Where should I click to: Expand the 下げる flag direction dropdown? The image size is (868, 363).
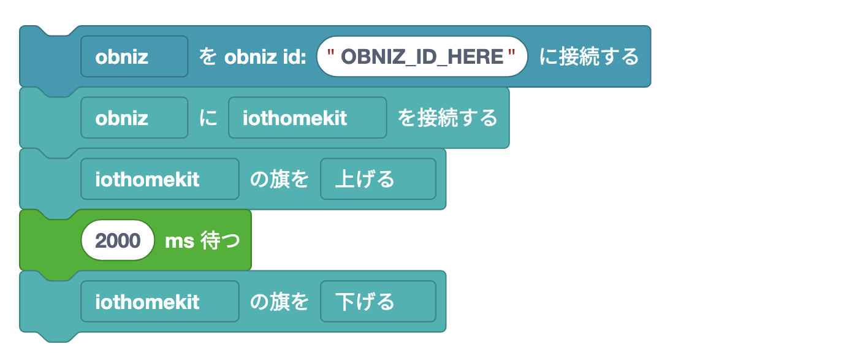pyautogui.click(x=378, y=302)
